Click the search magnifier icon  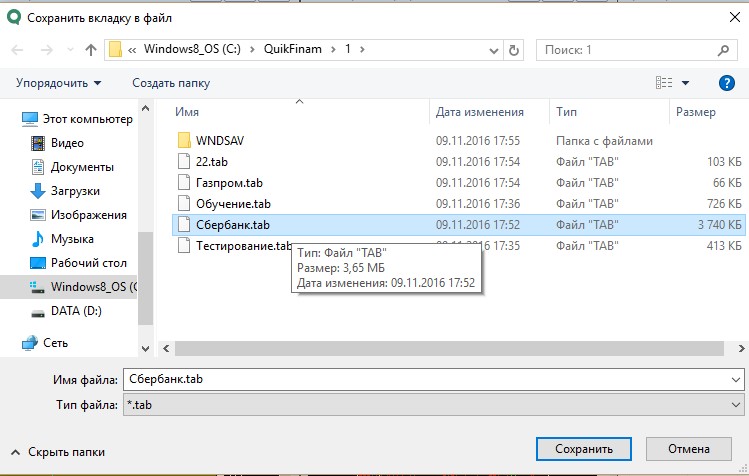(731, 49)
